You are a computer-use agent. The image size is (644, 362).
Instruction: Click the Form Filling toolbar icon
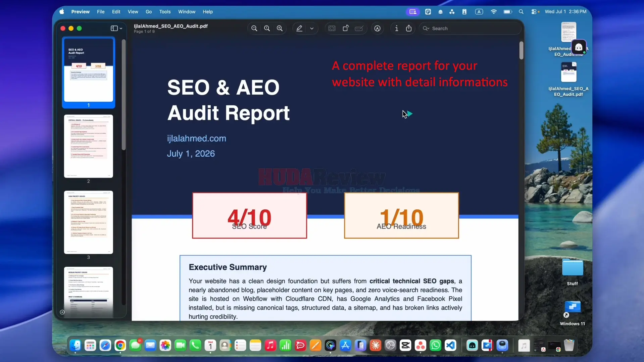coord(359,29)
